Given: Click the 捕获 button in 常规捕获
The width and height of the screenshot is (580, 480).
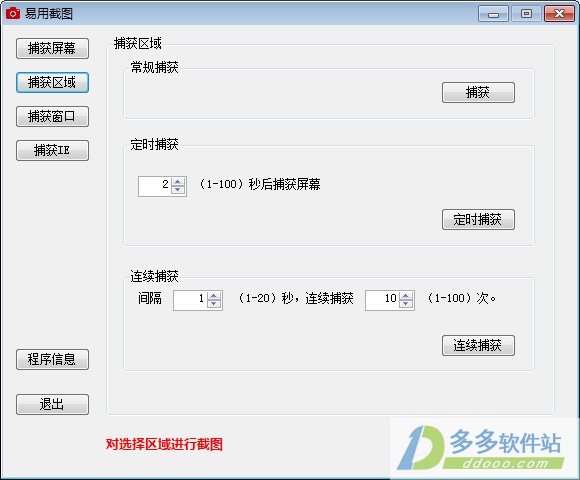Looking at the screenshot, I should click(478, 92).
